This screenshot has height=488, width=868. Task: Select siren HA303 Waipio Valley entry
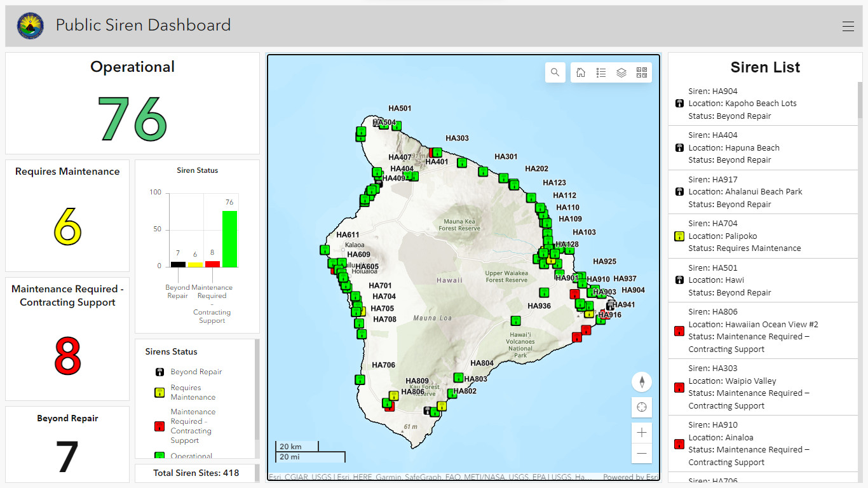(x=763, y=387)
